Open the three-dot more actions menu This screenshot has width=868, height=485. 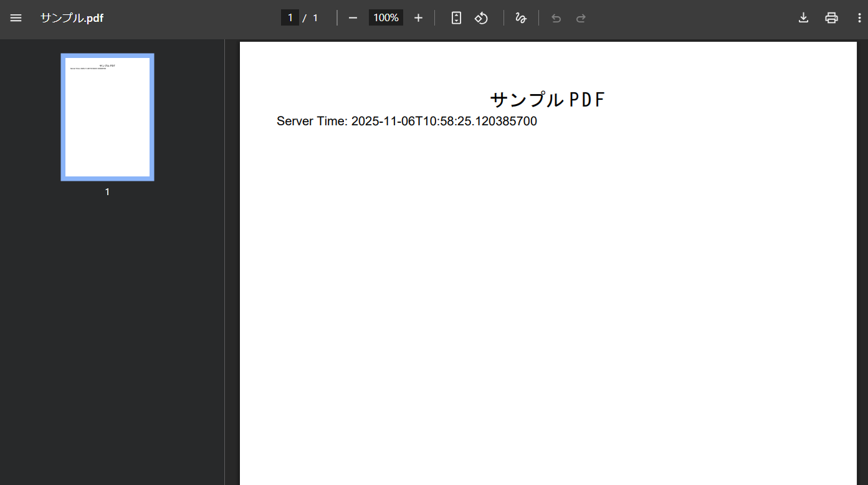pos(859,18)
